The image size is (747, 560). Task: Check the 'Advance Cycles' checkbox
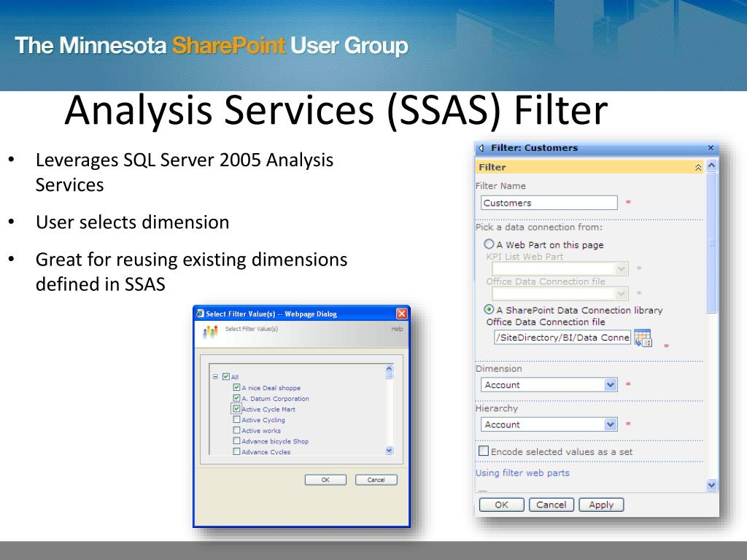point(237,451)
